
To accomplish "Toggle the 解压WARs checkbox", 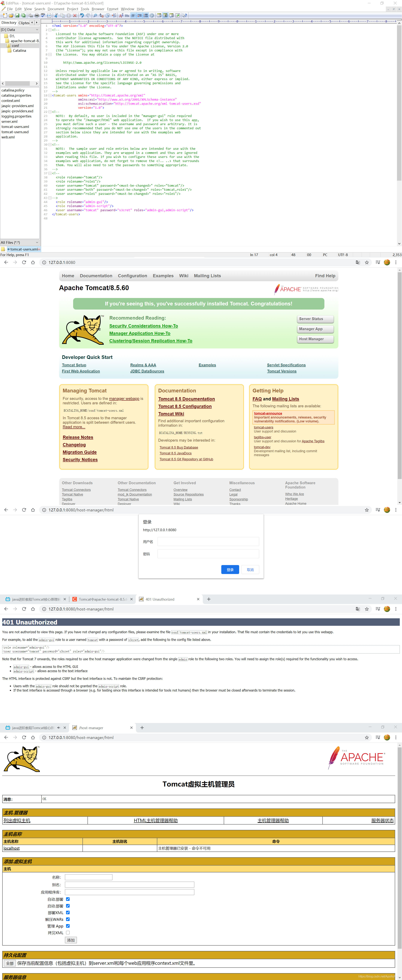I will click(x=68, y=919).
